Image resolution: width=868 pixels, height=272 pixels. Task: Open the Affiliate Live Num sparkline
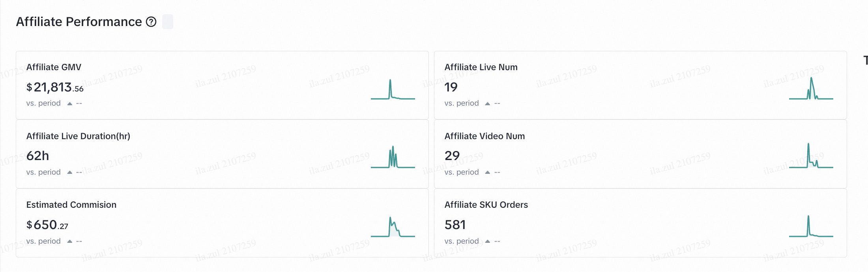pyautogui.click(x=811, y=89)
